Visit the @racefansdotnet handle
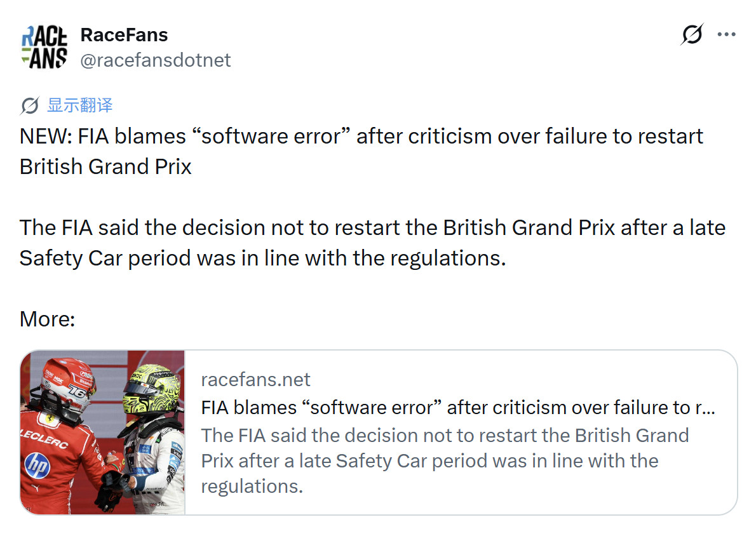 click(x=155, y=60)
